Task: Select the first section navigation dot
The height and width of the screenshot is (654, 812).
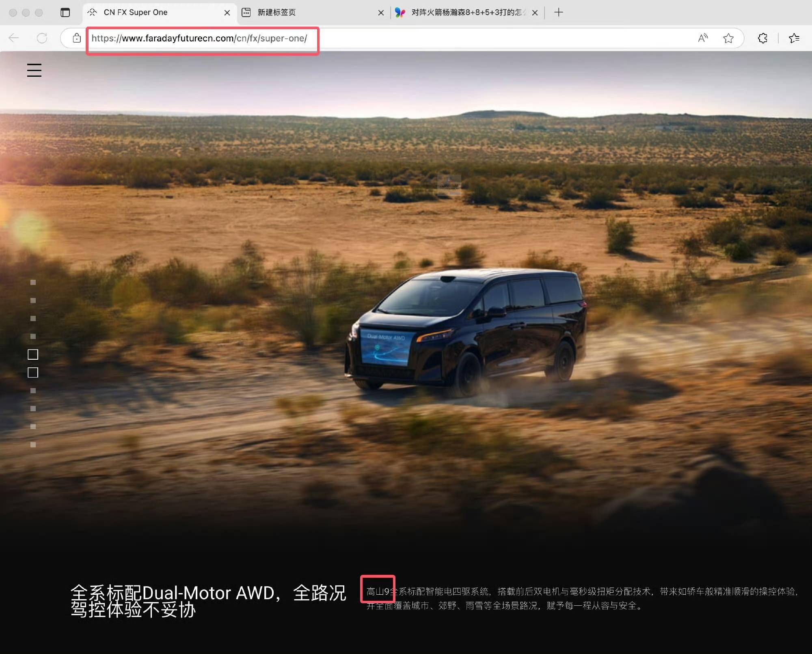Action: click(33, 283)
